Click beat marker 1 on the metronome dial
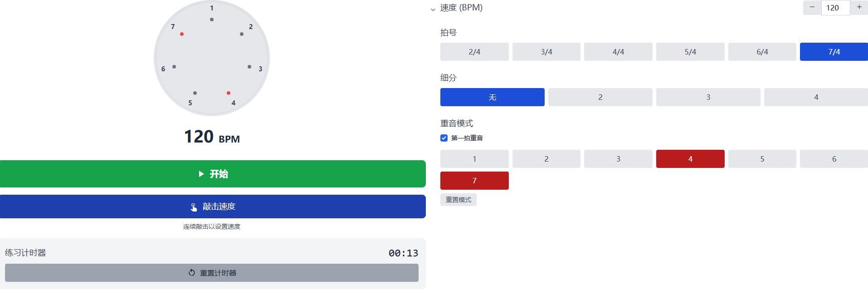 (211, 19)
